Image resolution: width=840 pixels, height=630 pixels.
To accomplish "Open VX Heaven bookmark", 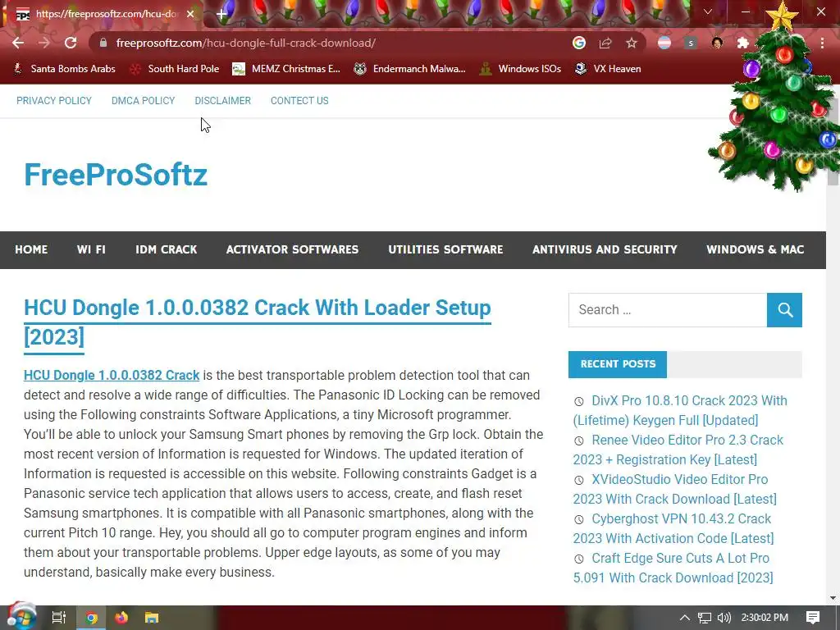I will [x=608, y=69].
